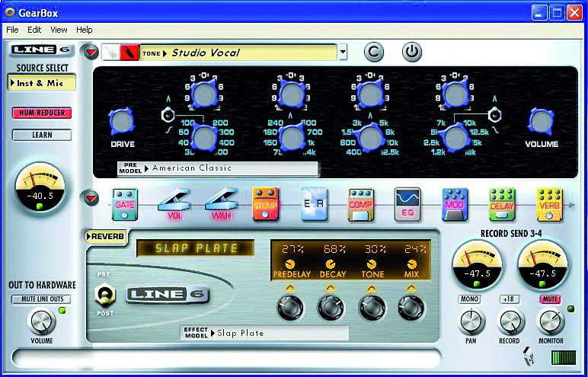Collapse the effects chain red arrow
Viewport: 588px width, 377px height.
[x=91, y=198]
